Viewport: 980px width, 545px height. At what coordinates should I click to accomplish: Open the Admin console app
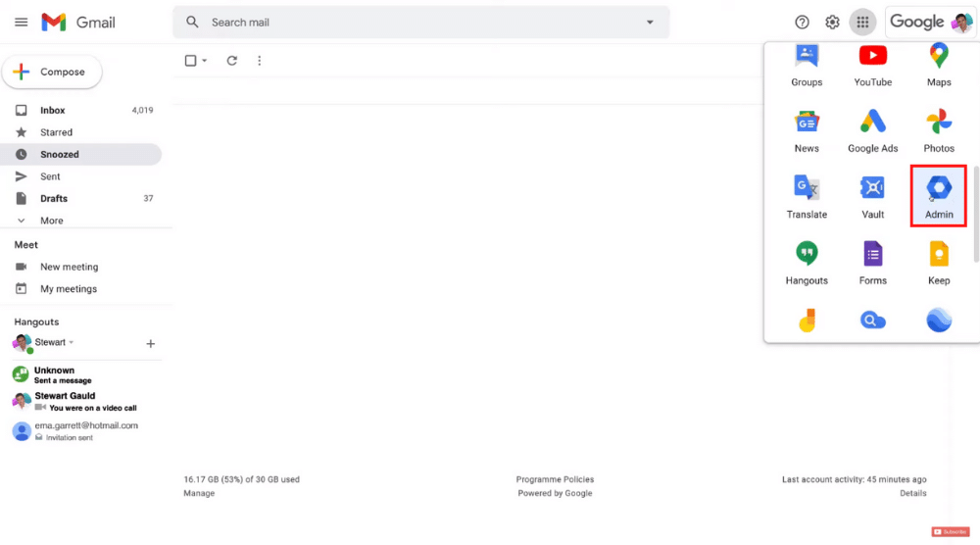pyautogui.click(x=939, y=196)
